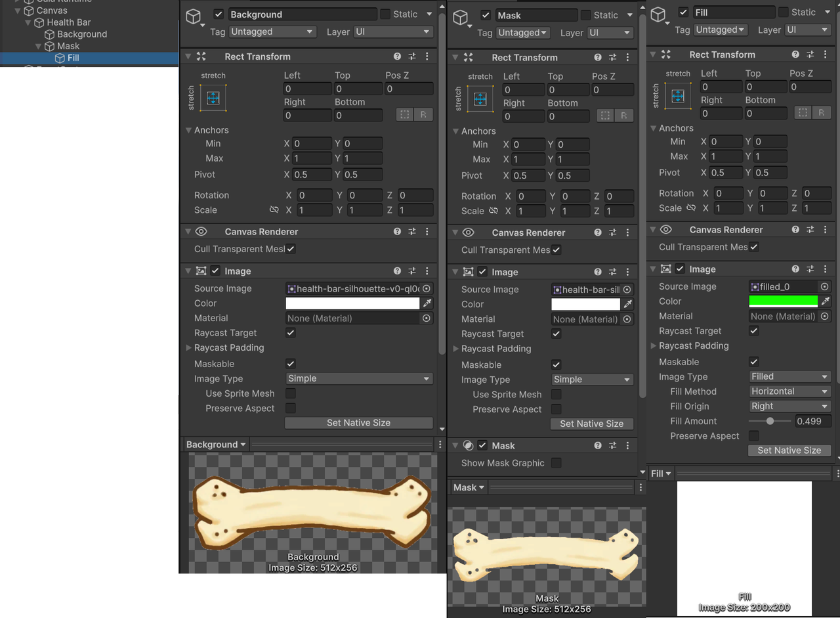The image size is (840, 618).
Task: Click Source Image object picker for filled_0
Action: click(824, 287)
